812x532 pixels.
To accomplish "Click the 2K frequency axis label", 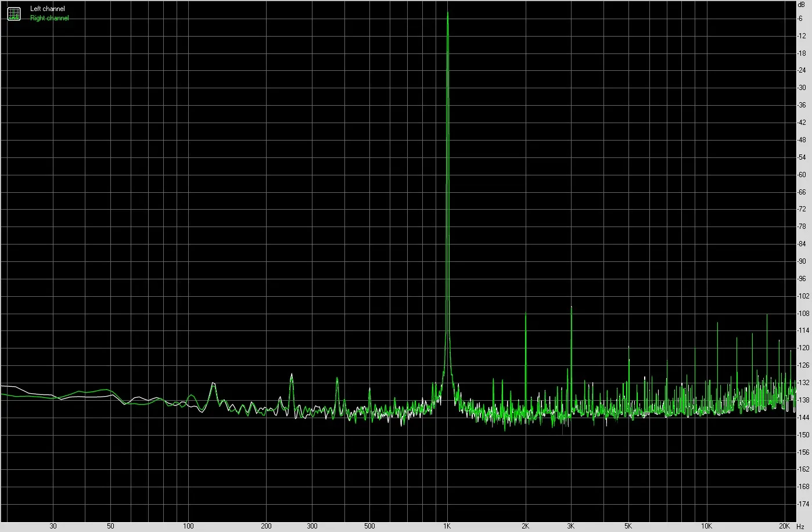I will [x=525, y=526].
